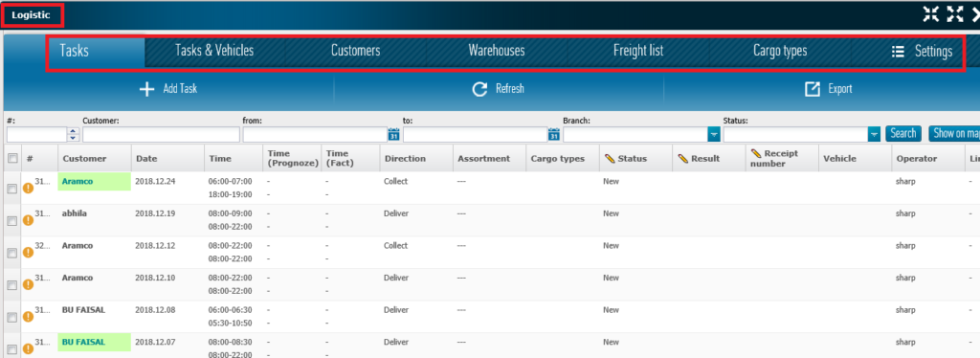The height and width of the screenshot is (358, 980).
Task: Click the Add Task button
Action: [x=168, y=89]
